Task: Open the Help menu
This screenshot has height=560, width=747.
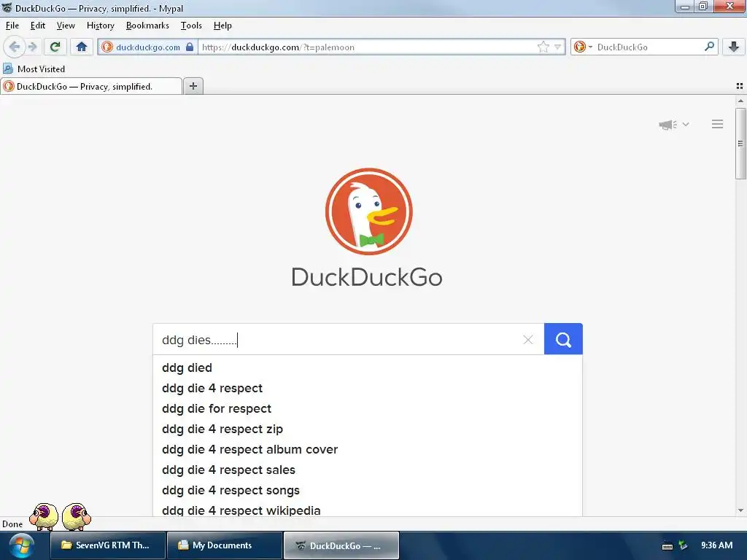Action: click(x=222, y=26)
